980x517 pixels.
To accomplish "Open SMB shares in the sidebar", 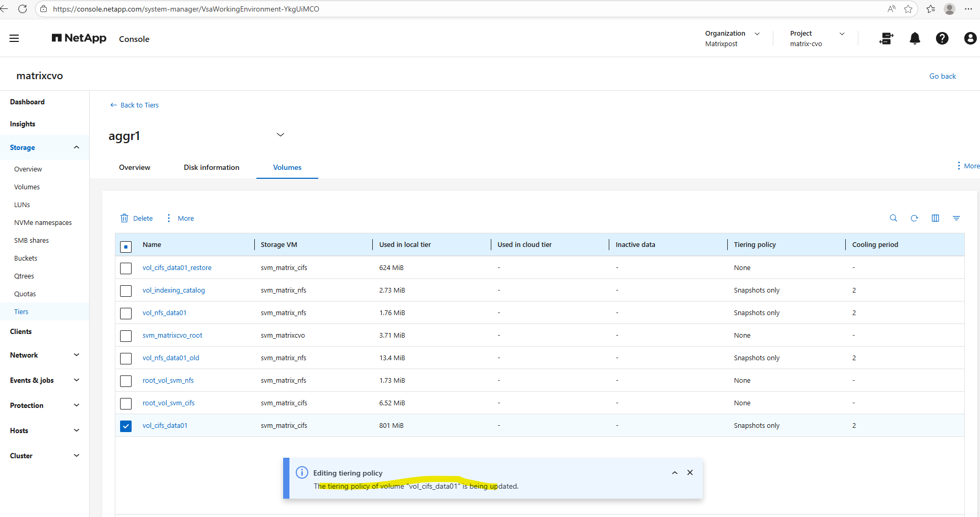I will pyautogui.click(x=31, y=240).
